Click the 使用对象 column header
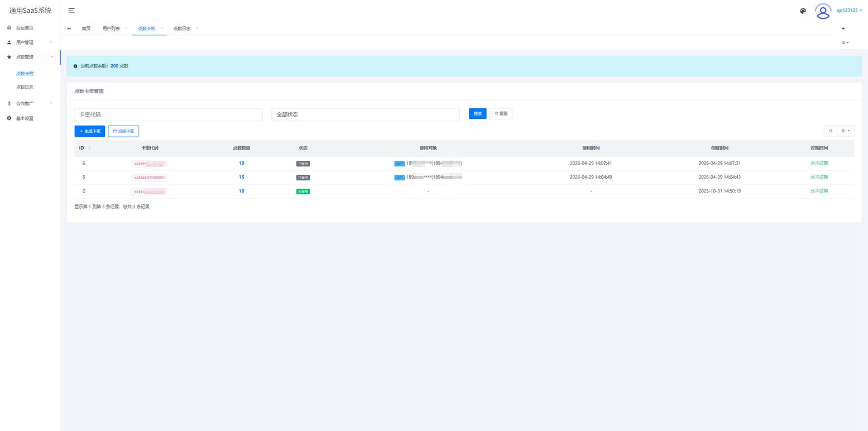The image size is (868, 431). [x=428, y=148]
